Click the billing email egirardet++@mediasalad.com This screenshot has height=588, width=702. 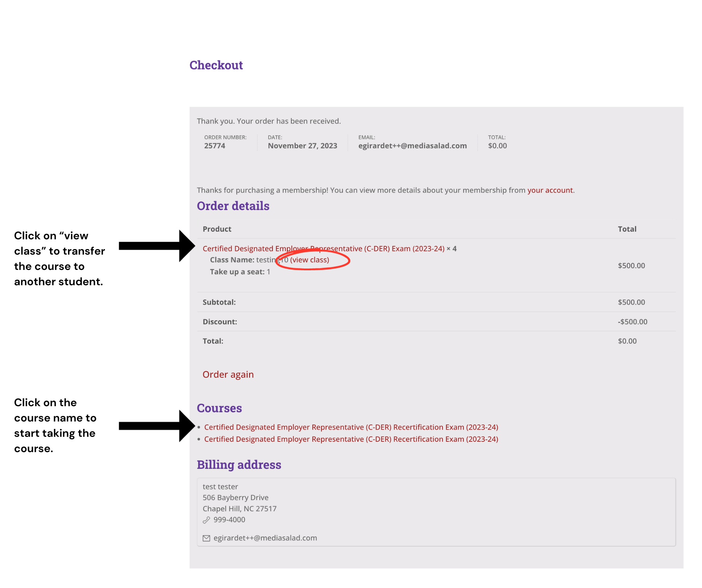265,538
